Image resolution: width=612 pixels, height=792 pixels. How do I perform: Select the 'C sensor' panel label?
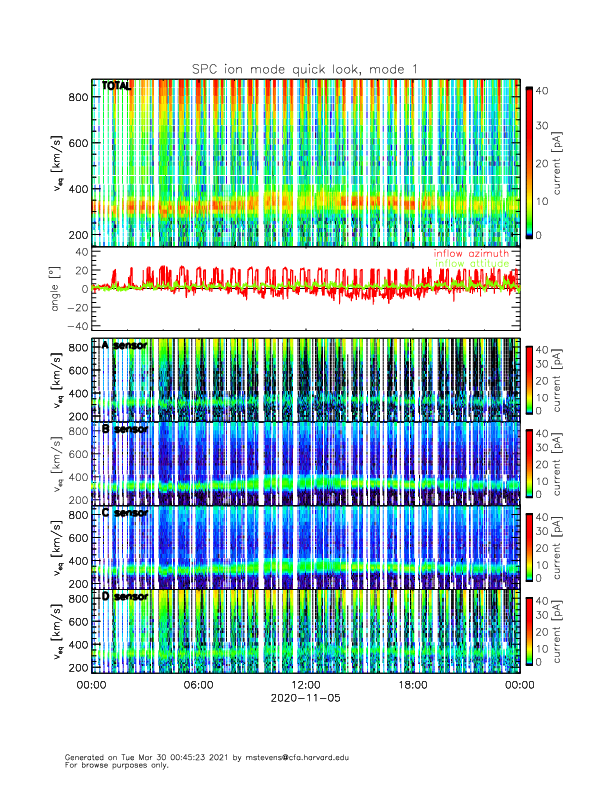[x=124, y=513]
